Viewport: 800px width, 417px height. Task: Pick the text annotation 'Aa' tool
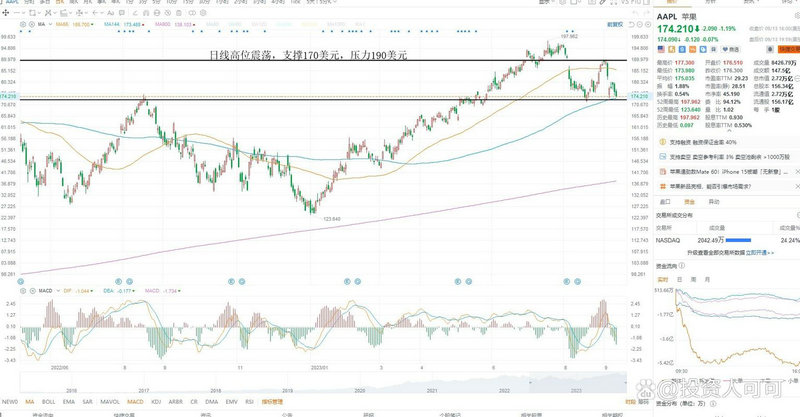(x=110, y=13)
